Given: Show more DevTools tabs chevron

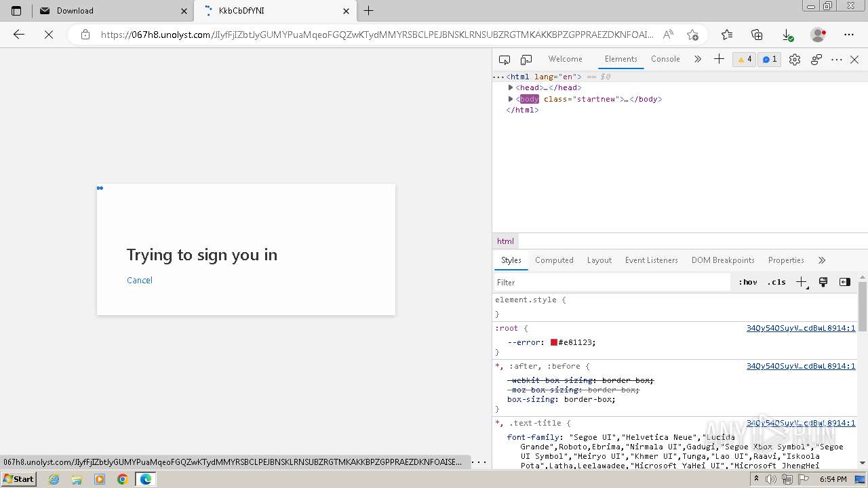Looking at the screenshot, I should pyautogui.click(x=698, y=60).
